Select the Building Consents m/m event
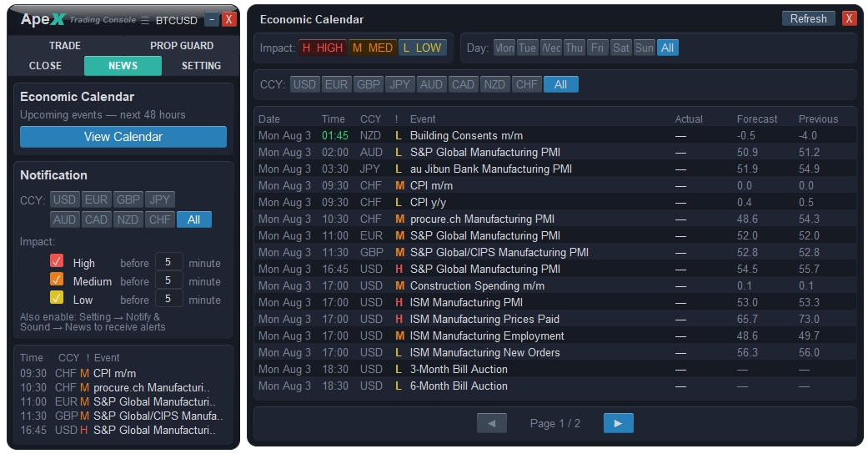The width and height of the screenshot is (868, 454). (x=555, y=135)
